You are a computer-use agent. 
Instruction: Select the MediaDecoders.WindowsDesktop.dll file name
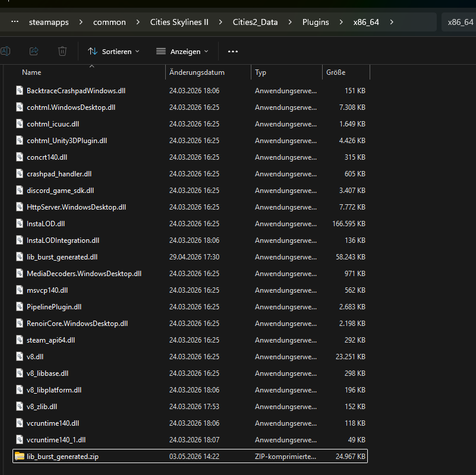[x=84, y=274]
